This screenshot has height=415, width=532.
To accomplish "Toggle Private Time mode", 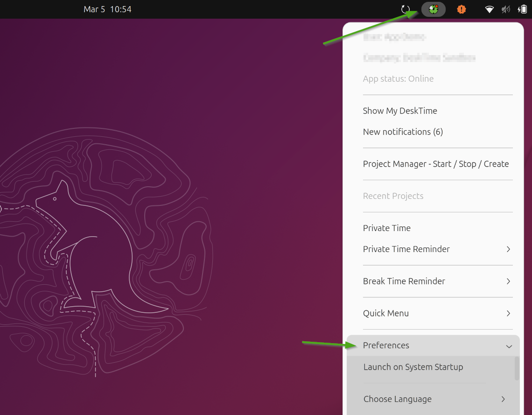I will tap(387, 228).
